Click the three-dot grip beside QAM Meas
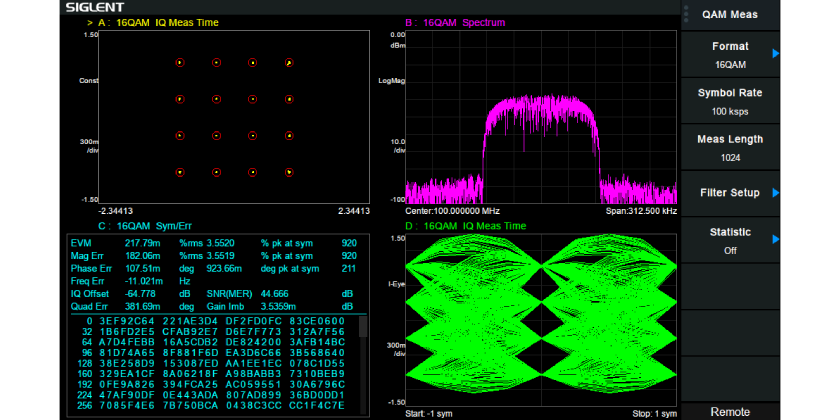The height and width of the screenshot is (420, 840). click(686, 14)
